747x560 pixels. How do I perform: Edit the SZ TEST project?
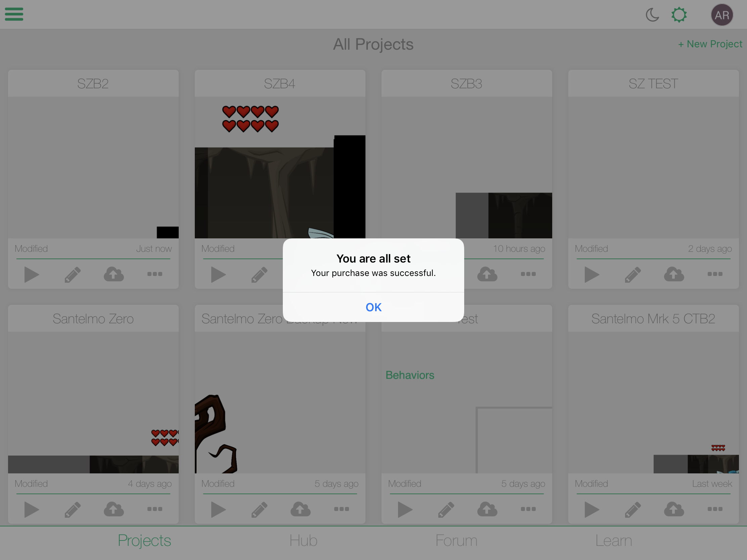coord(633,274)
